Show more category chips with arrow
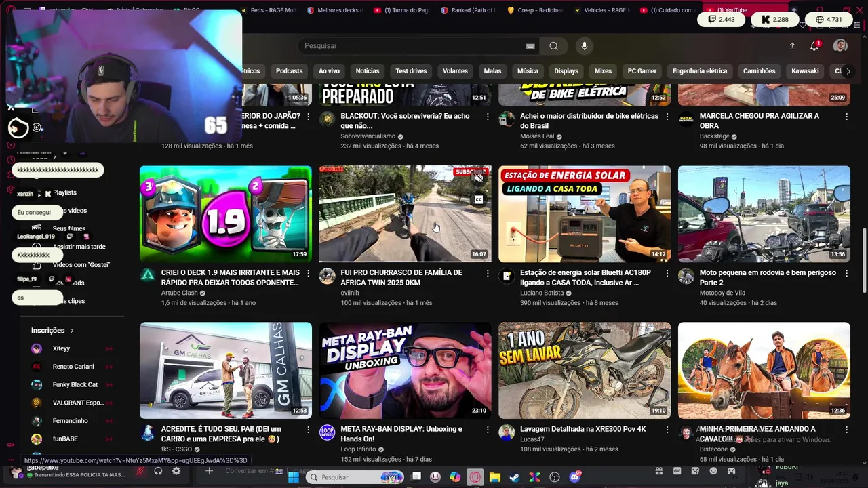Screen dimensions: 868x488 (848, 71)
